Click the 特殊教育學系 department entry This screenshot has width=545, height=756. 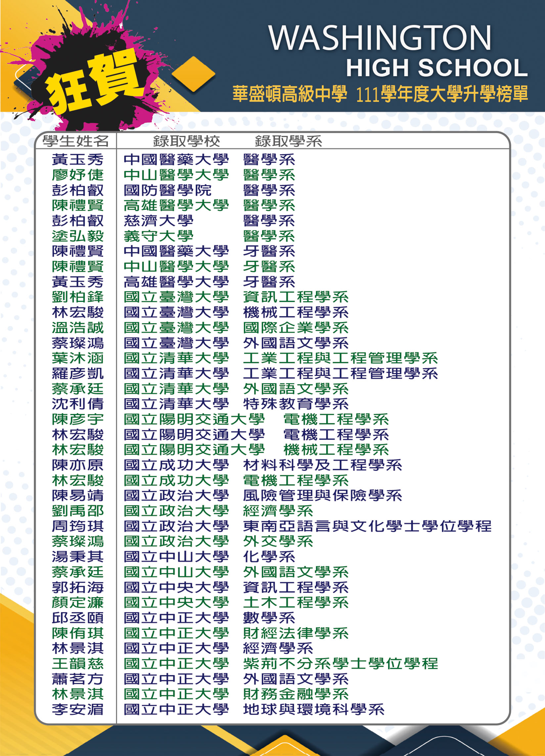(x=296, y=404)
